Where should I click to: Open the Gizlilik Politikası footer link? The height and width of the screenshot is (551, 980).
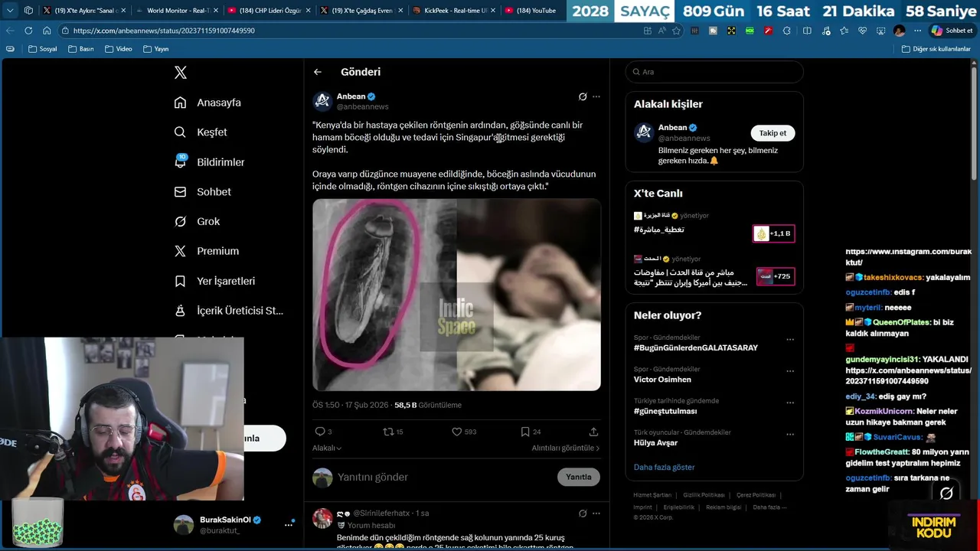pyautogui.click(x=704, y=495)
